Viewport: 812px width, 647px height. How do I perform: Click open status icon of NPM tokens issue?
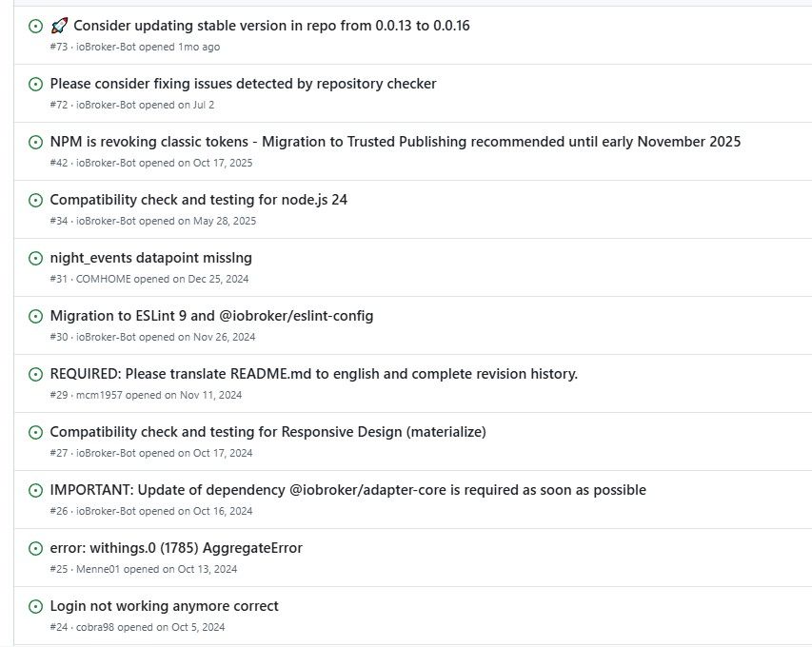[x=35, y=142]
